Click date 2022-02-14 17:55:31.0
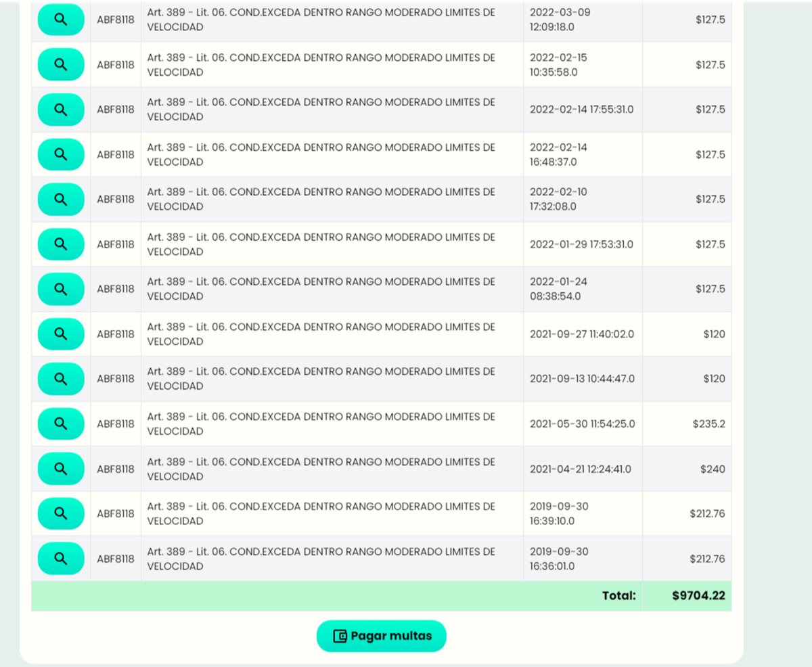Image resolution: width=812 pixels, height=667 pixels. (582, 110)
